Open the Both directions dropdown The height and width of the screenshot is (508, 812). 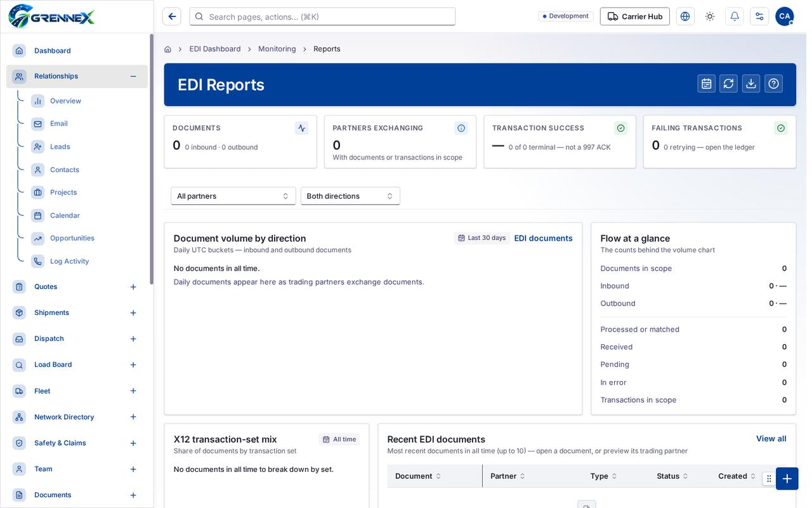350,196
